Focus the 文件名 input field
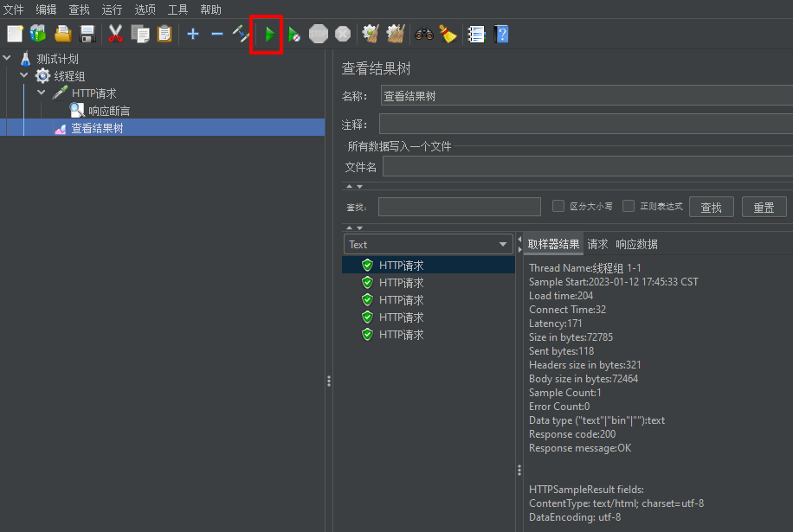This screenshot has width=793, height=532. pos(588,166)
